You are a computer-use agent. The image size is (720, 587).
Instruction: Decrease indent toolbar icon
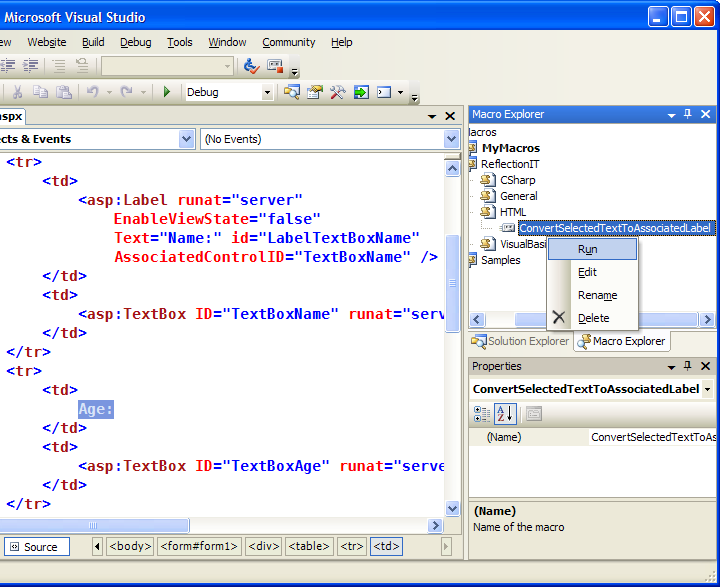pos(8,66)
